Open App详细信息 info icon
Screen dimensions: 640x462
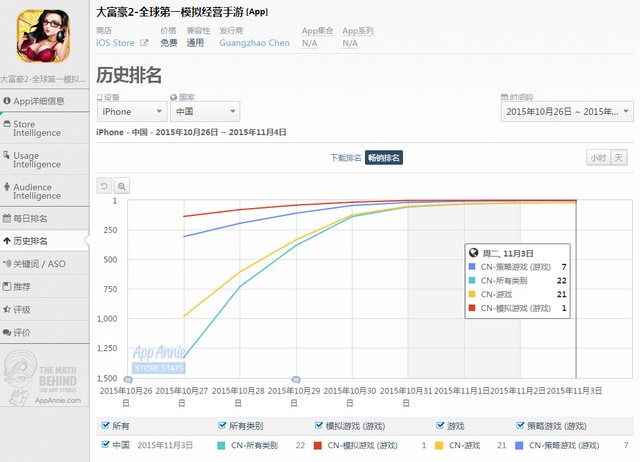pos(7,101)
